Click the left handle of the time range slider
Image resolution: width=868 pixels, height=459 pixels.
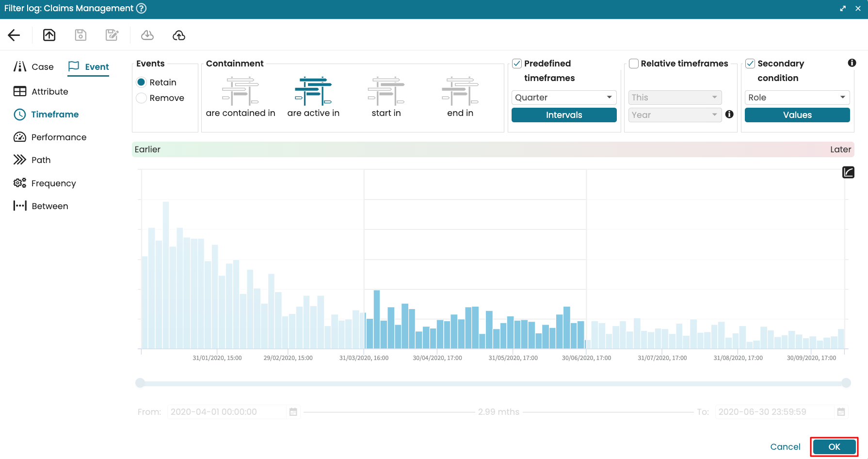[x=140, y=383]
